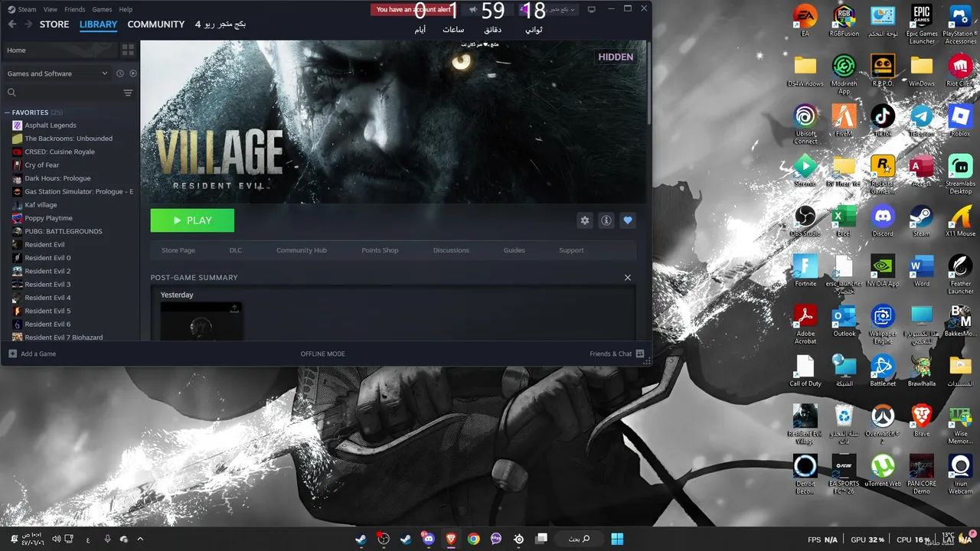Open the Yesterday screenshot thumbnail
980x551 pixels.
pyautogui.click(x=201, y=321)
